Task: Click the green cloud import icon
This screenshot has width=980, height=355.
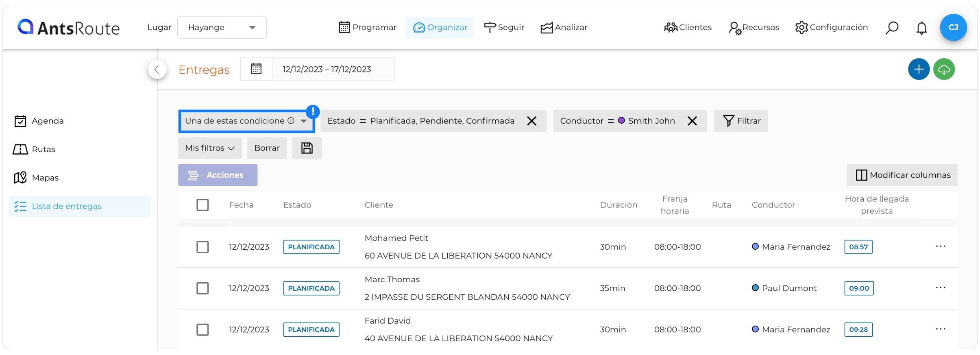Action: [x=944, y=69]
